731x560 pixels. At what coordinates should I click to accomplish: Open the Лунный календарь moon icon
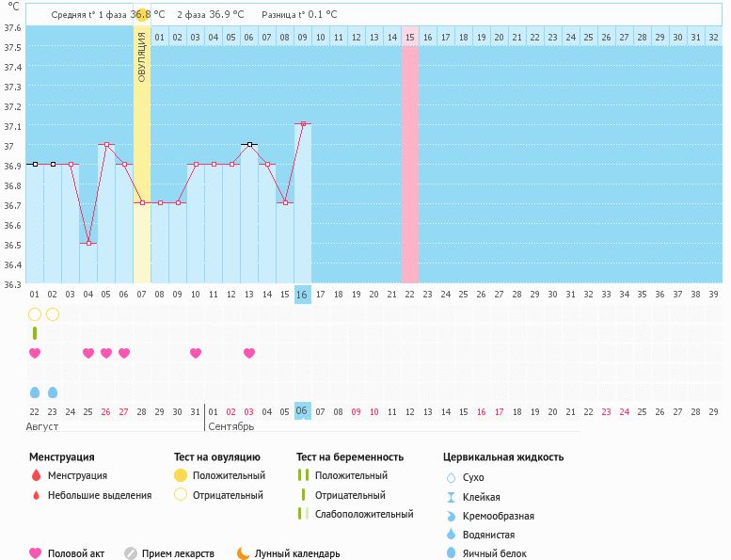(244, 553)
